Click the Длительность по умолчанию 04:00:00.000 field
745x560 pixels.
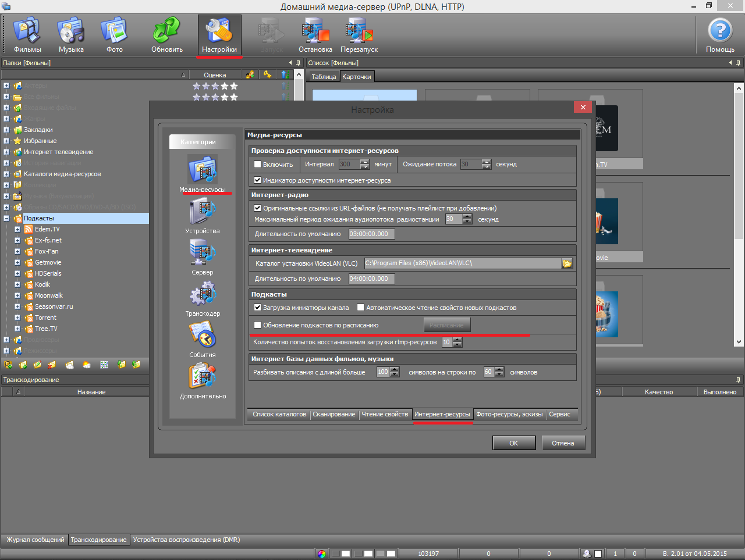[371, 279]
